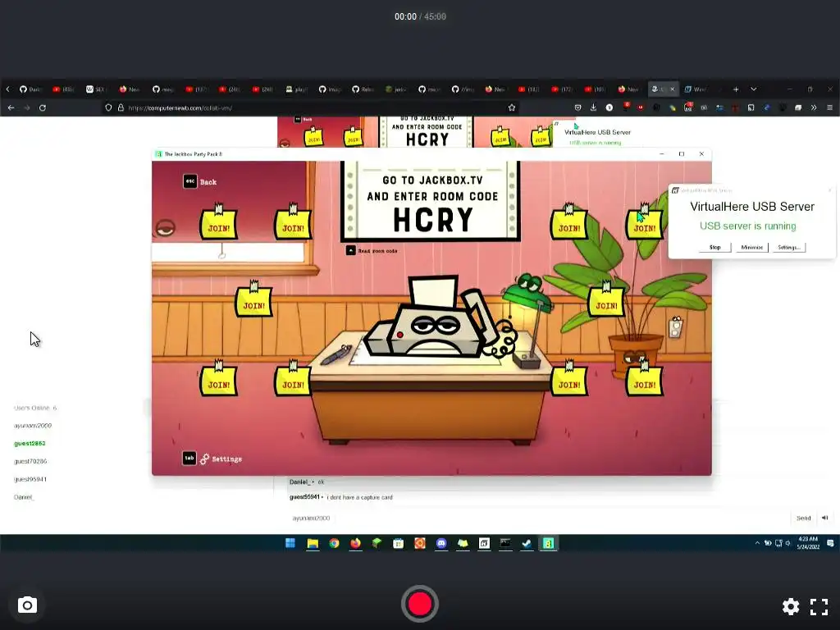Open Steam from the taskbar
Viewport: 840px width, 630px height.
[x=527, y=543]
